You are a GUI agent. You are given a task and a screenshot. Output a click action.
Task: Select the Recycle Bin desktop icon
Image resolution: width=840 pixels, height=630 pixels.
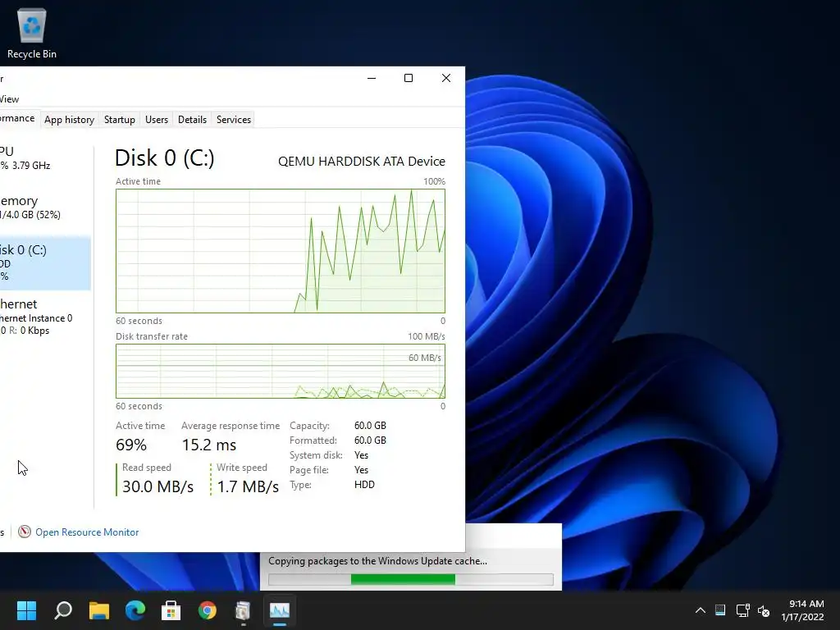pos(32,33)
